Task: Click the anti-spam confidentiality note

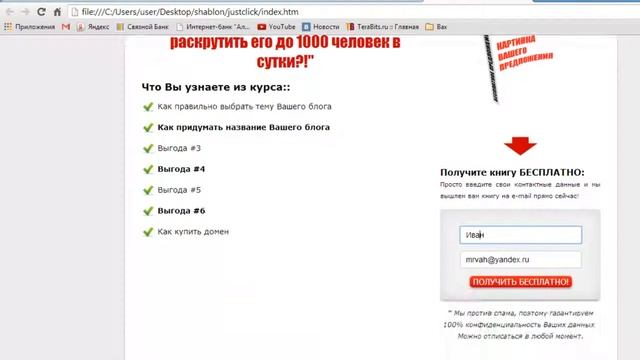Action: pos(520,324)
